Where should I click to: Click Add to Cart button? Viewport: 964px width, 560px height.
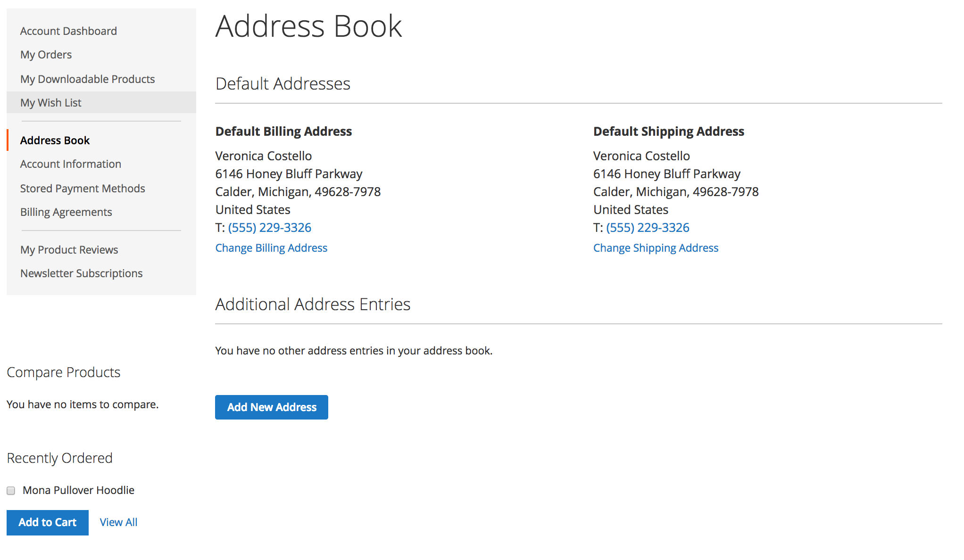click(48, 522)
